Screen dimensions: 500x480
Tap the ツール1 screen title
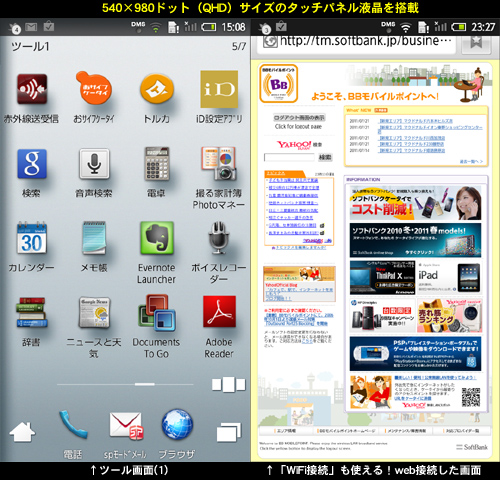(30, 47)
